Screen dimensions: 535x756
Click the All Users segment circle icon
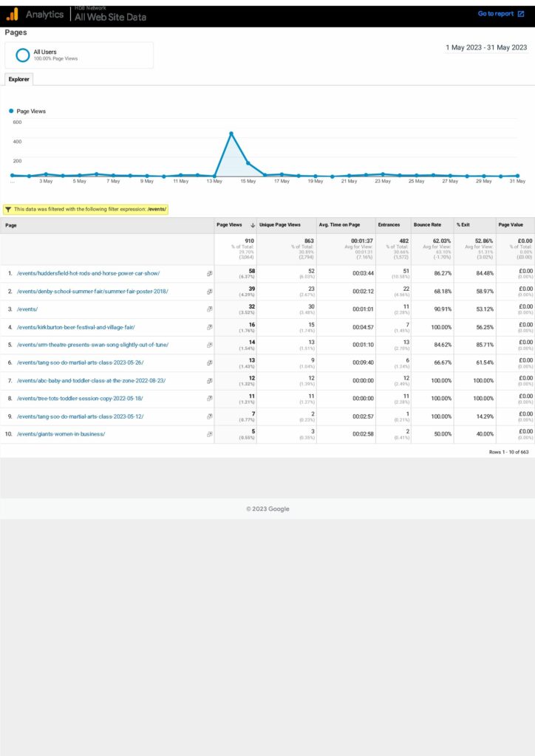[x=23, y=55]
